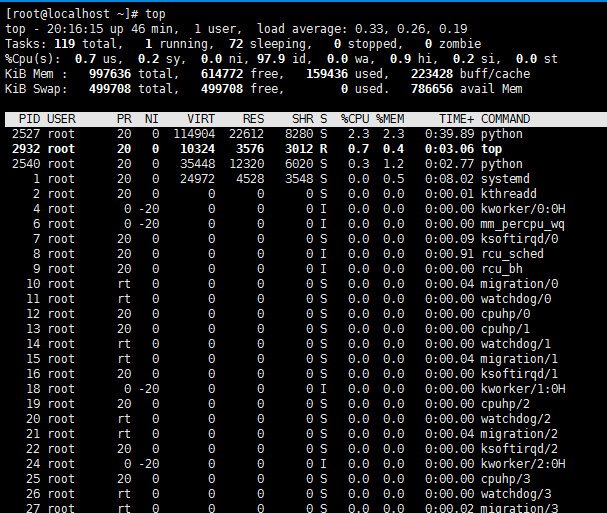Select the mm_percpu_wq command name

click(523, 224)
